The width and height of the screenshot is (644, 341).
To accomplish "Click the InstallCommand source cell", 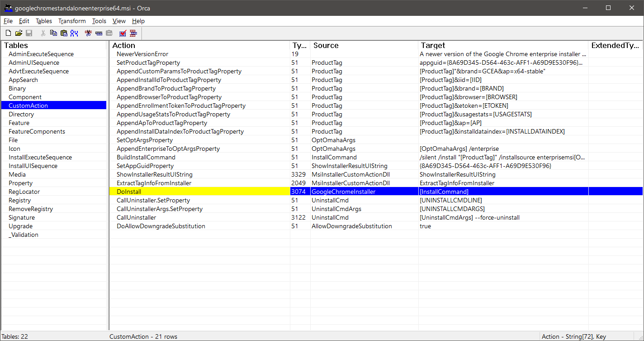I will click(365, 157).
